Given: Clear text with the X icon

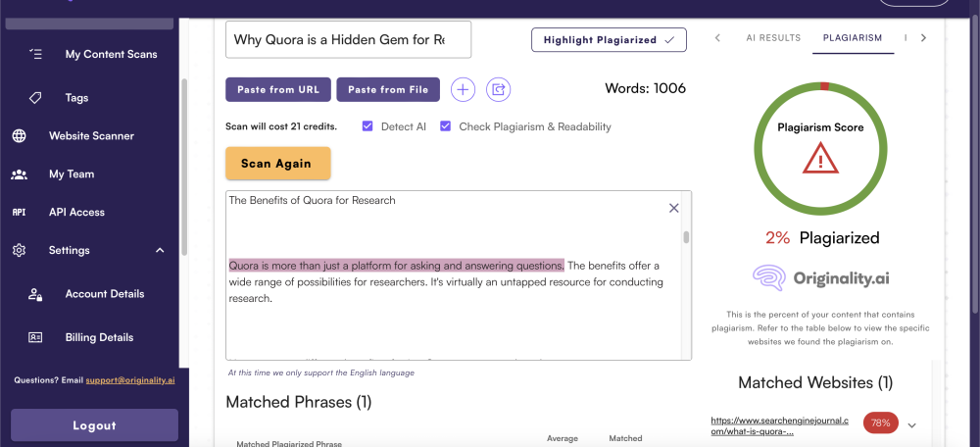Looking at the screenshot, I should pos(674,208).
